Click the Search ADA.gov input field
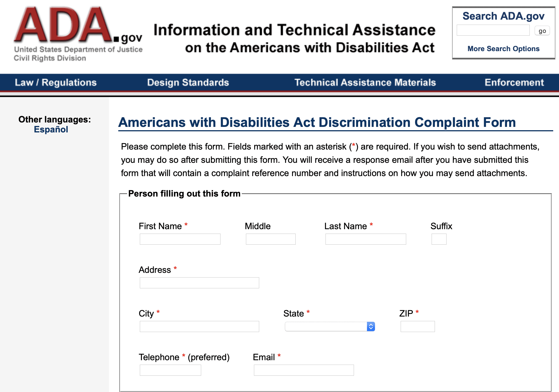559x392 pixels. pyautogui.click(x=493, y=30)
